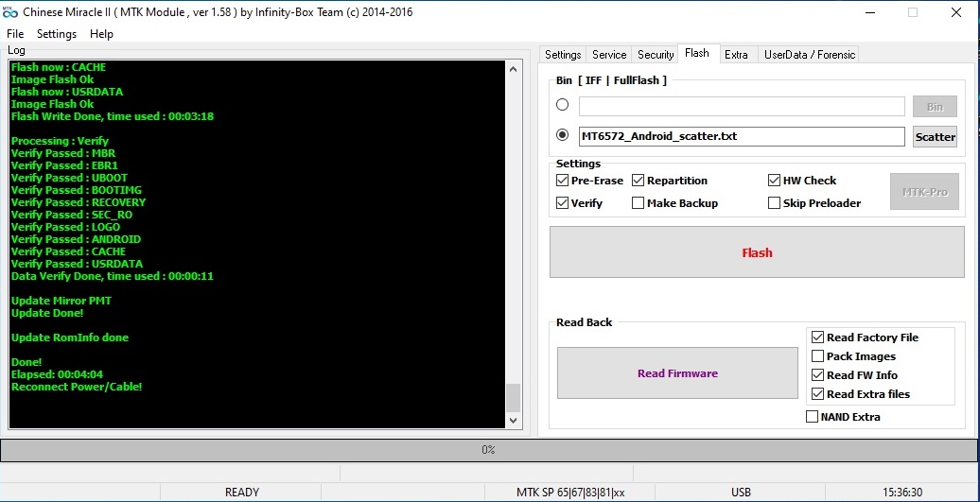Image resolution: width=980 pixels, height=502 pixels.
Task: Click the log scrollbar down arrow
Action: (514, 421)
